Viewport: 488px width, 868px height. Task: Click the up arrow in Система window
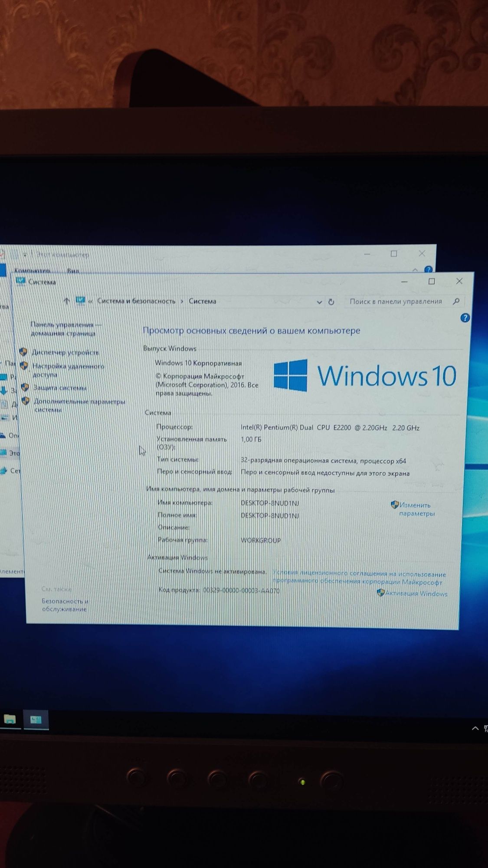[66, 300]
